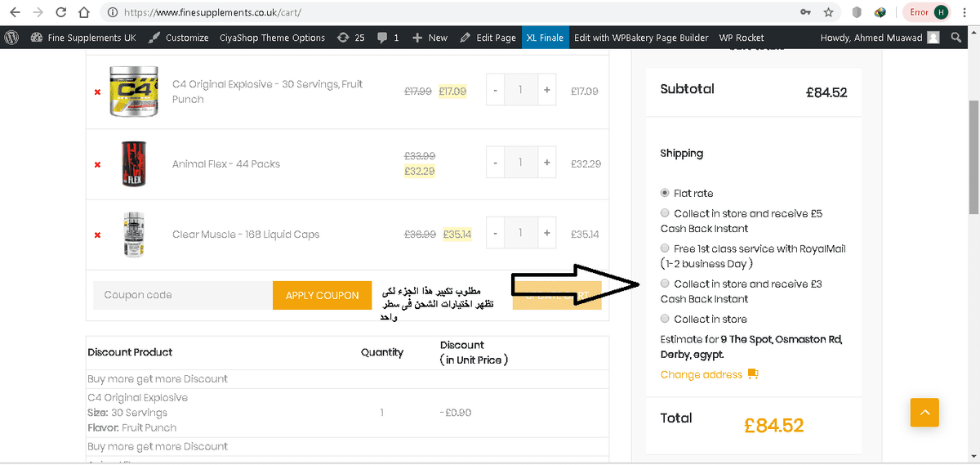Open Fine Supplements UK dashboard menu
Screen dimensions: 980x465
pos(83,38)
